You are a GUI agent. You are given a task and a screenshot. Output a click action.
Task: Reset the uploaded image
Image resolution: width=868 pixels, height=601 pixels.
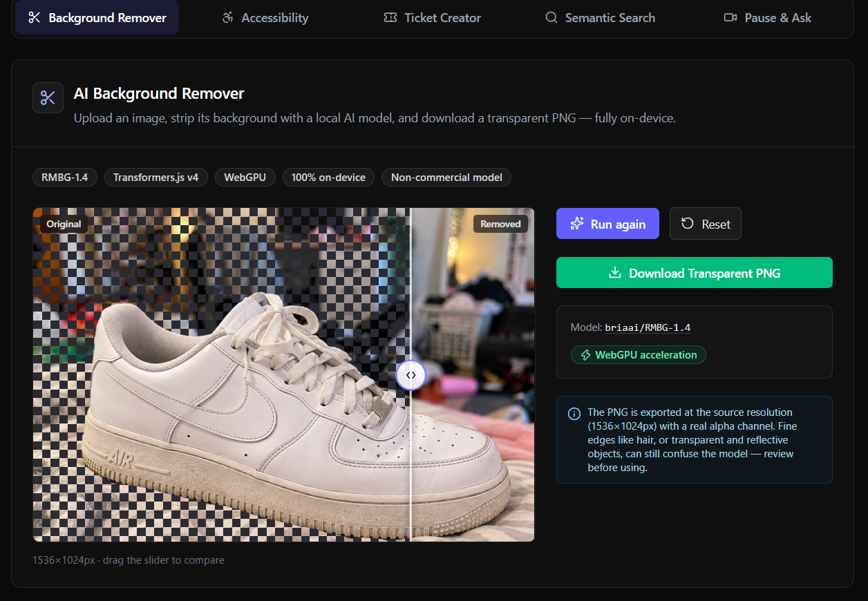(x=706, y=224)
